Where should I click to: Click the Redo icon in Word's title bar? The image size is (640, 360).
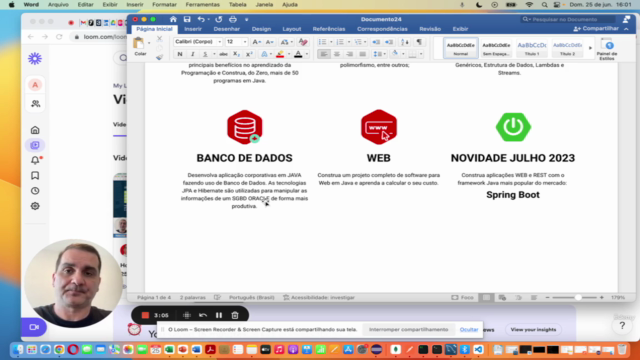[219, 19]
